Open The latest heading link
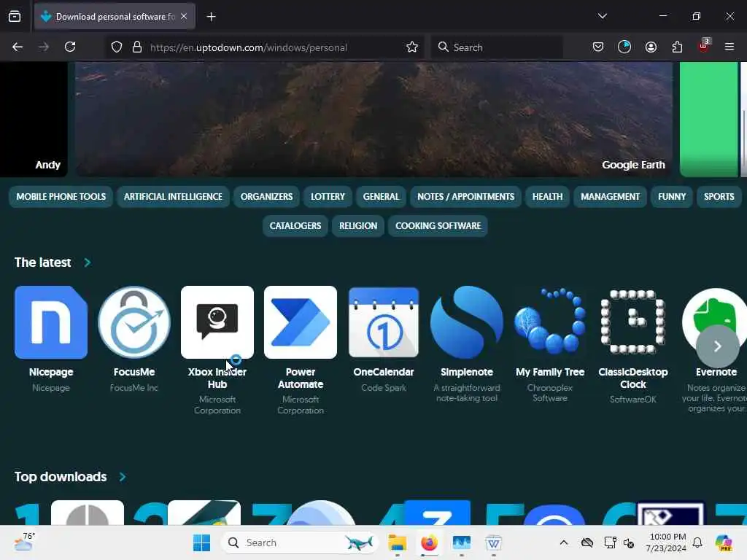This screenshot has width=747, height=560. pyautogui.click(x=42, y=262)
